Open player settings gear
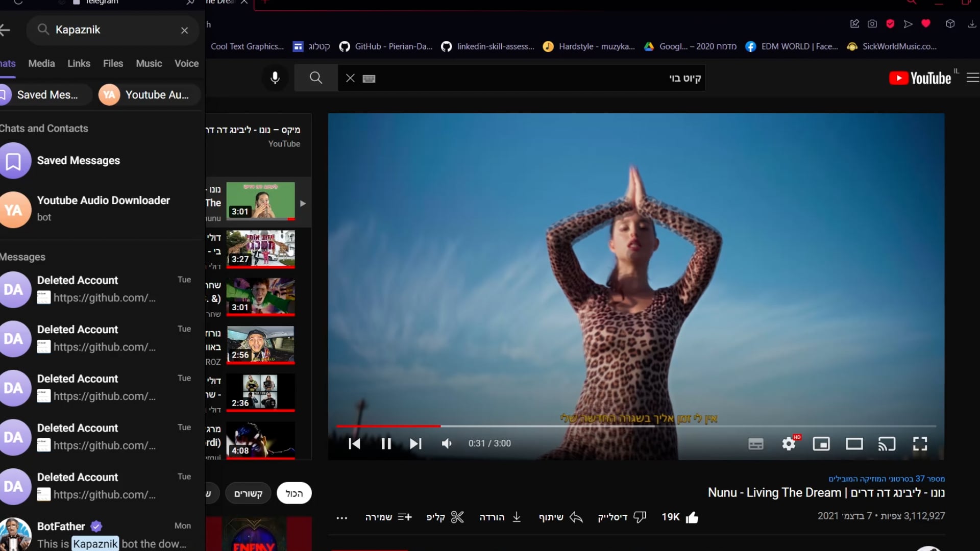The width and height of the screenshot is (980, 551). [x=789, y=443]
